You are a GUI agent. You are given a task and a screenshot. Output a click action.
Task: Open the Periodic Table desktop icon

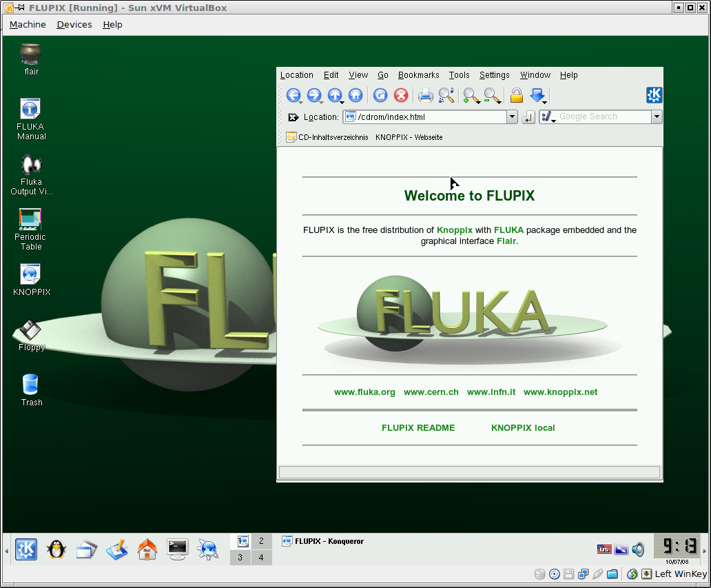pyautogui.click(x=30, y=230)
